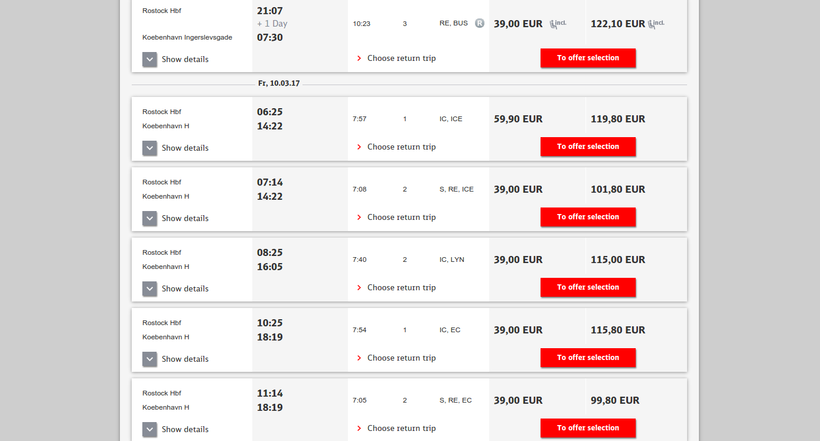Image resolution: width=820 pixels, height=441 pixels.
Task: Choose return trip for 07:14 S, RE, ICE connection
Action: coord(396,217)
